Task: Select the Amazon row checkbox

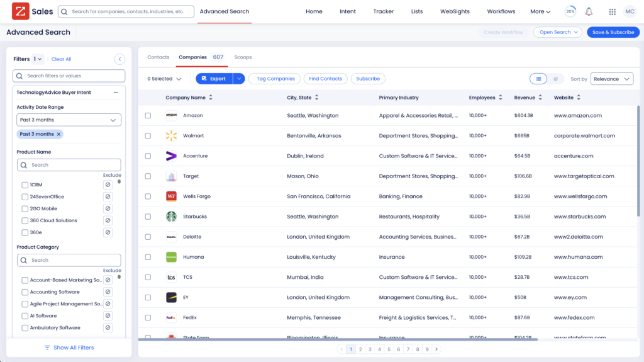Action: point(148,116)
